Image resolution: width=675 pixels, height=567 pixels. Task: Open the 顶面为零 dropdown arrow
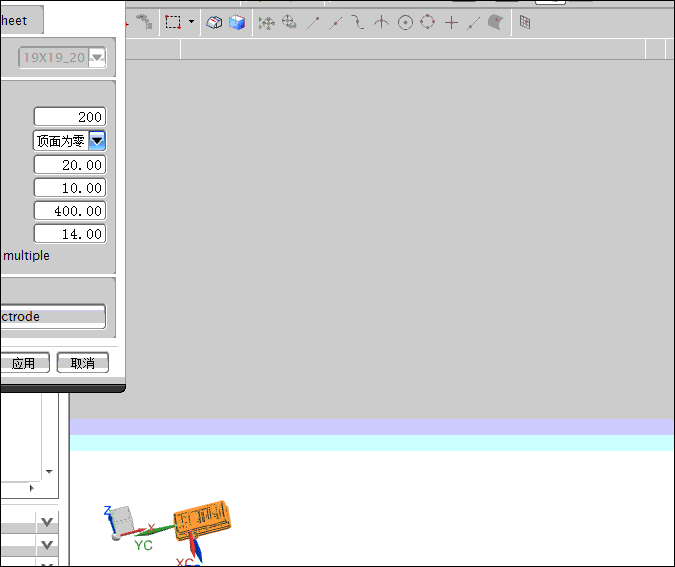[97, 140]
